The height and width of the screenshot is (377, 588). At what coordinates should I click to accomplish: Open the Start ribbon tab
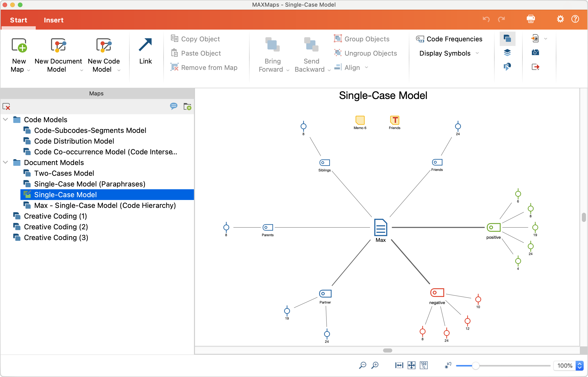pos(18,20)
